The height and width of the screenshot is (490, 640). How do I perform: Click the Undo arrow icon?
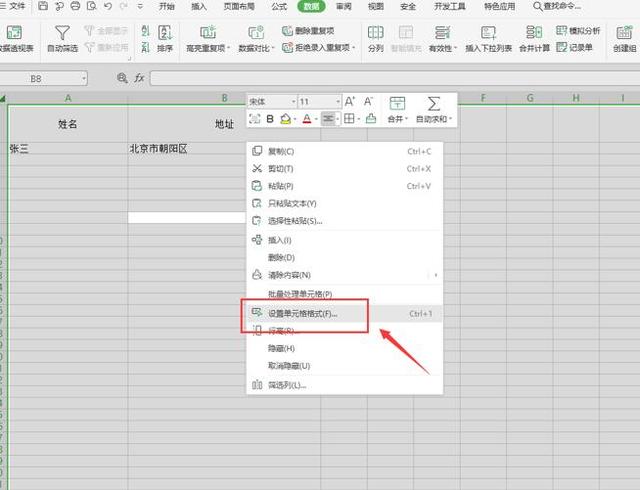coord(108,6)
